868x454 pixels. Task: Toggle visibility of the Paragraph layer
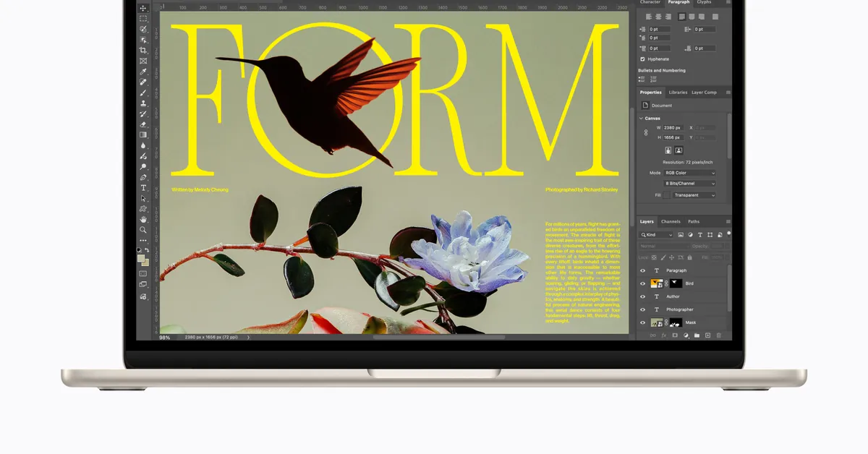click(642, 270)
